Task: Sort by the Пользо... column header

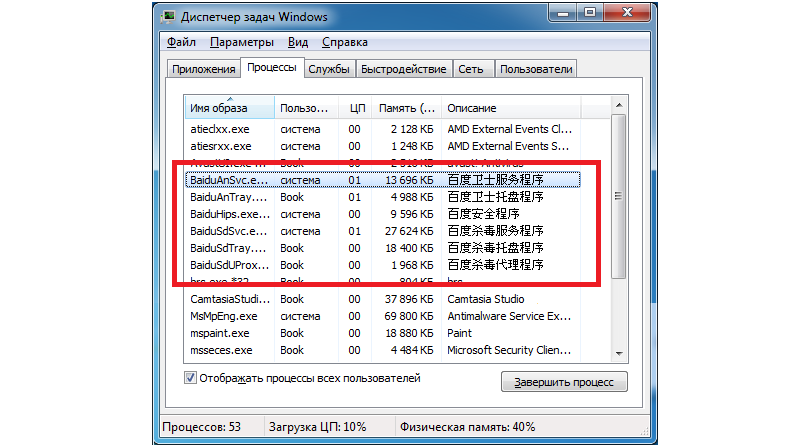Action: point(306,108)
